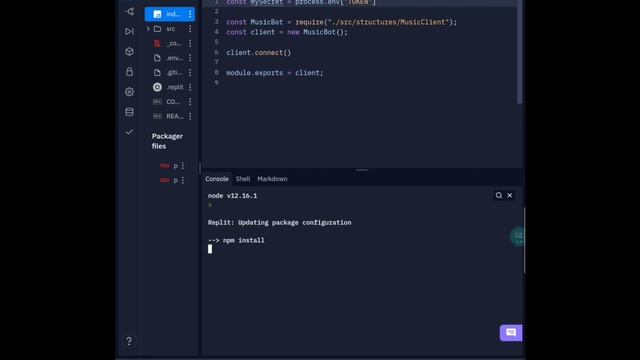
Task: Open src folder options menu
Action: click(190, 29)
